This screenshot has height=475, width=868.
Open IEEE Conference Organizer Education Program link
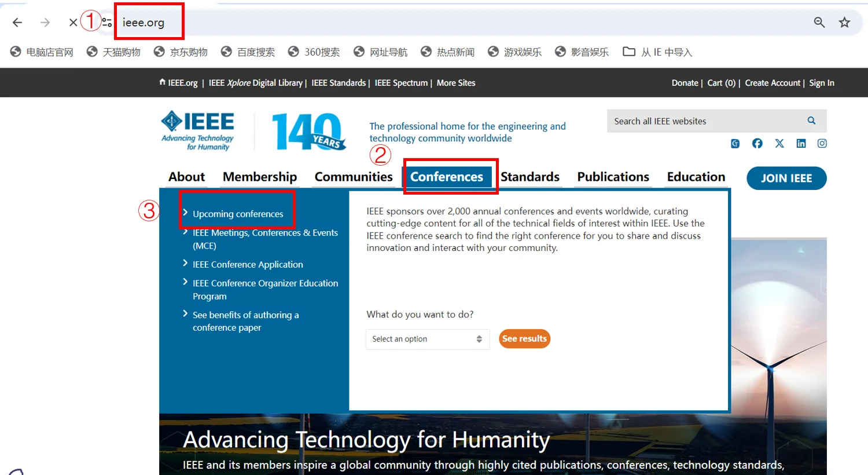pyautogui.click(x=265, y=290)
